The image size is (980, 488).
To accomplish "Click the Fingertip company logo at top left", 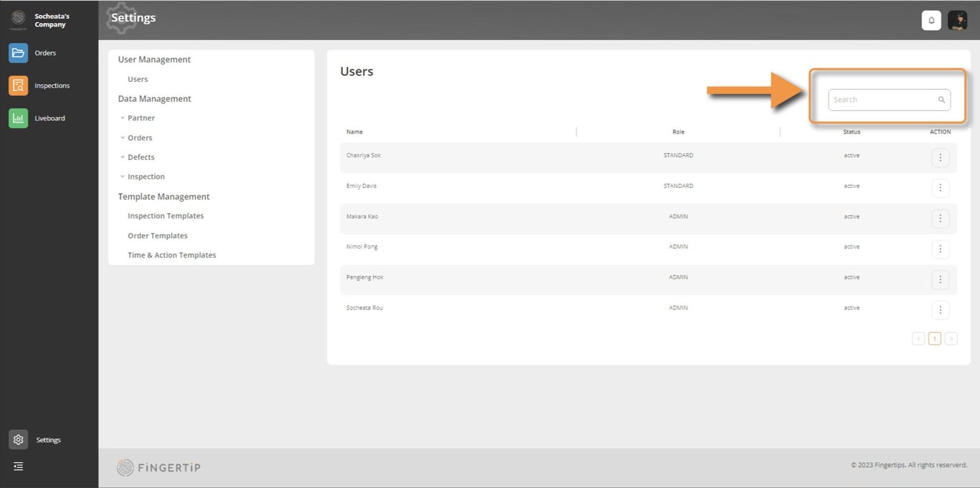I will tap(19, 19).
